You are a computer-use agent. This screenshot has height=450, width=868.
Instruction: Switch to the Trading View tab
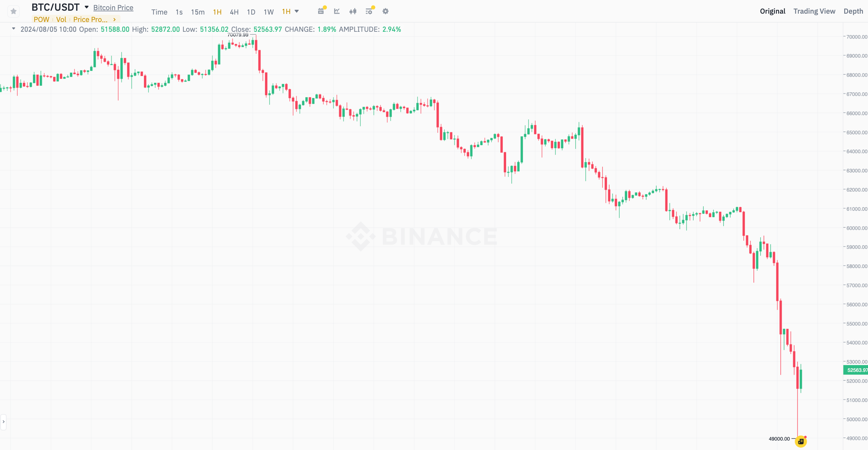coord(814,11)
